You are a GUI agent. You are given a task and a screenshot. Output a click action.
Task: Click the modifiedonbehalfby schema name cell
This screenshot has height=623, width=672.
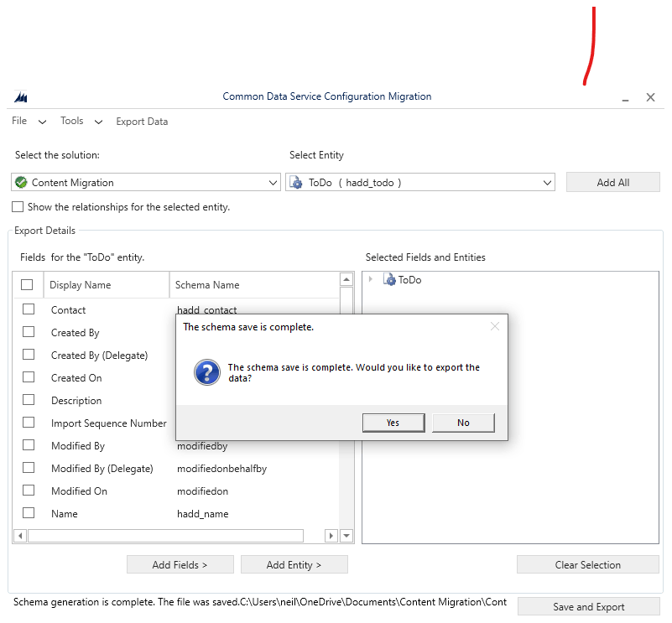coord(222,469)
